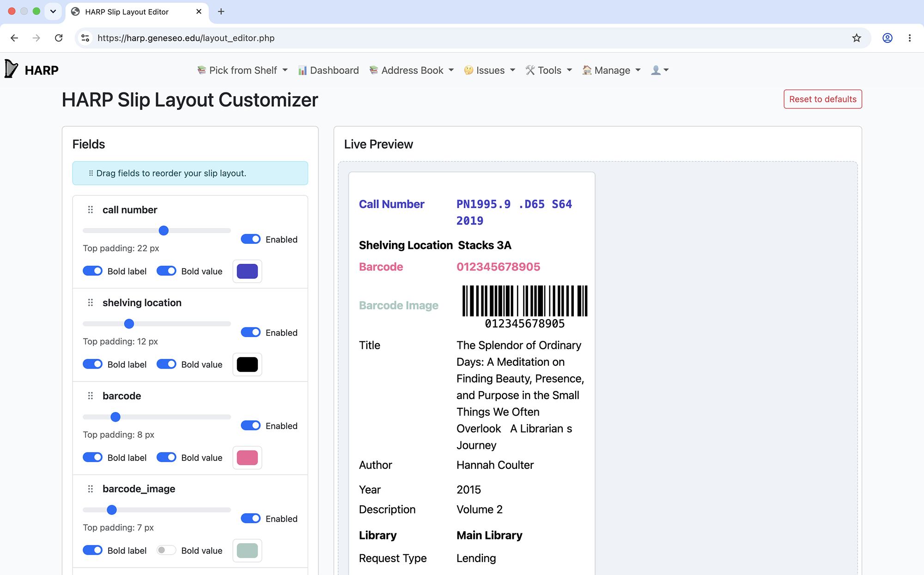Turn on barcode_image Bold value switch
This screenshot has width=924, height=575.
(166, 551)
